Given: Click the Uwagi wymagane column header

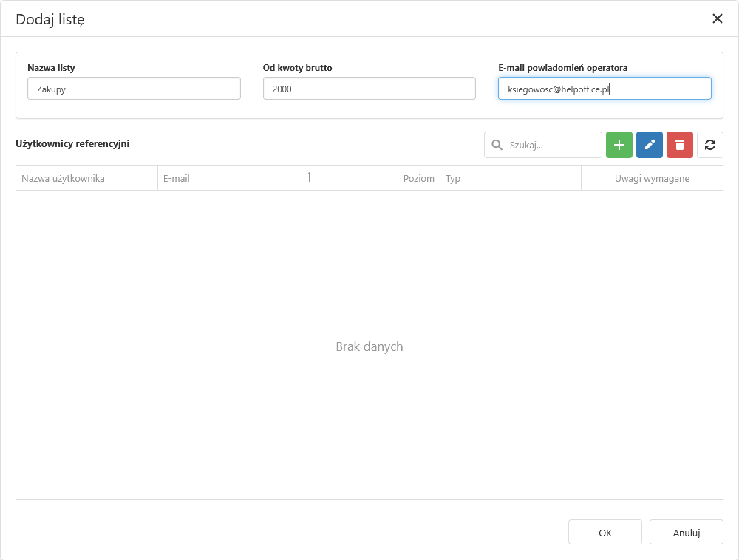Looking at the screenshot, I should 652,179.
